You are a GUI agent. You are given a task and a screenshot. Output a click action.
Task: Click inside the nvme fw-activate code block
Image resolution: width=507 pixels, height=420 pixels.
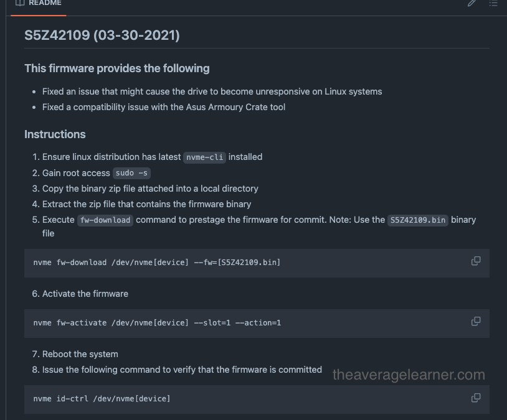pyautogui.click(x=157, y=322)
